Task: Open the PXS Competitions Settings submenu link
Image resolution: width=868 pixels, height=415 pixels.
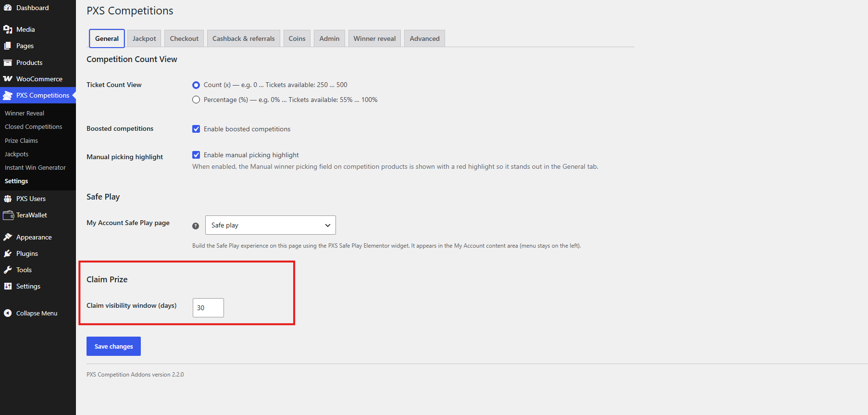Action: coord(16,181)
